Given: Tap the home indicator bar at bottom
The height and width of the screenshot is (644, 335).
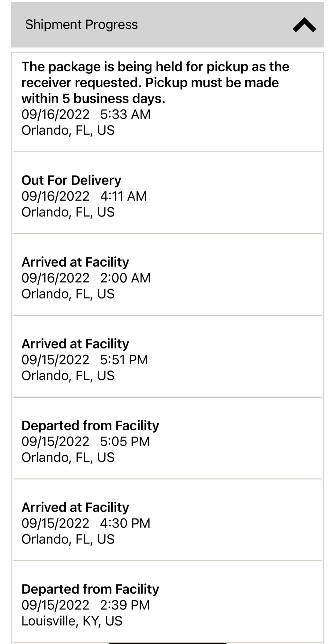Looking at the screenshot, I should coord(167,643).
